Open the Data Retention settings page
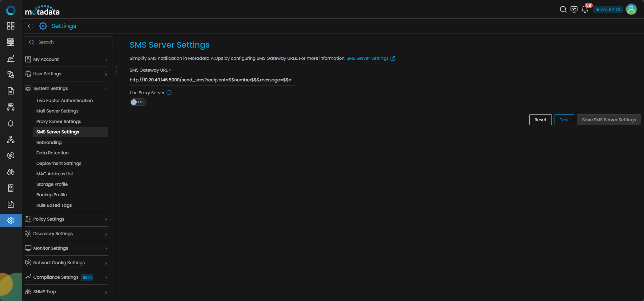 tap(52, 153)
